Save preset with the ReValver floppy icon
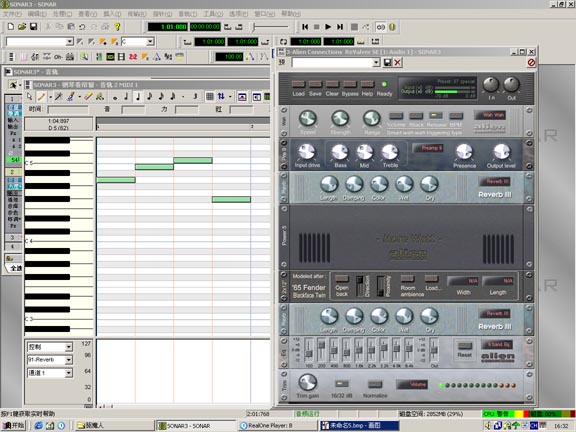 pos(387,62)
